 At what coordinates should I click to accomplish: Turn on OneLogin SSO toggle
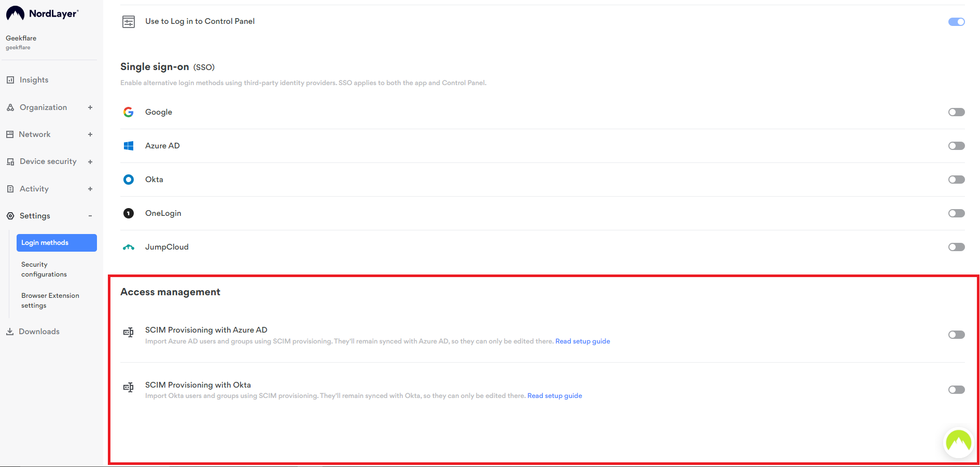coord(957,213)
